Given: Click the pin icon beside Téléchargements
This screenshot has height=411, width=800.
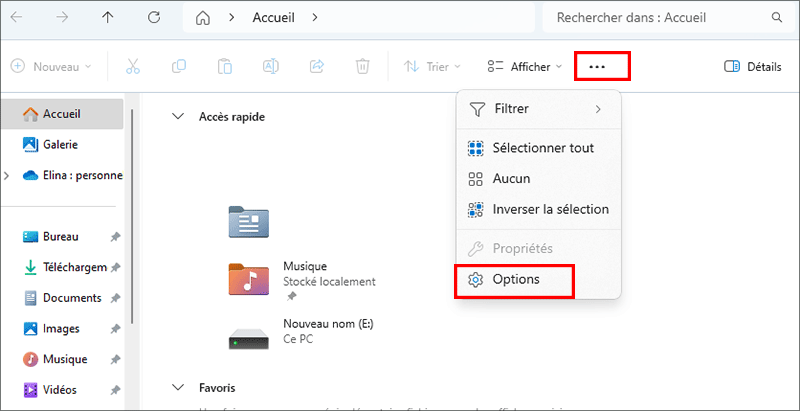Looking at the screenshot, I should coord(116,268).
